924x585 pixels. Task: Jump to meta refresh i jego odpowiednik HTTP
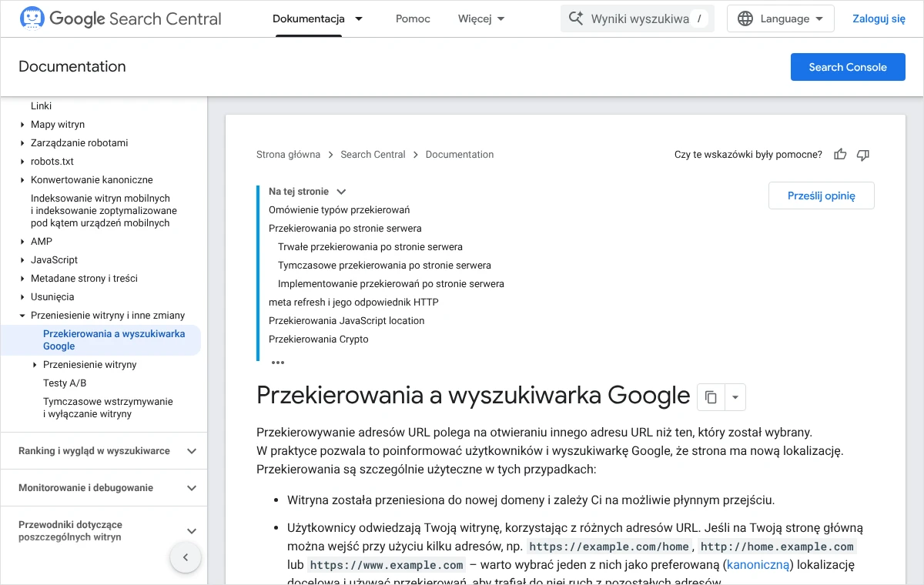tap(353, 303)
